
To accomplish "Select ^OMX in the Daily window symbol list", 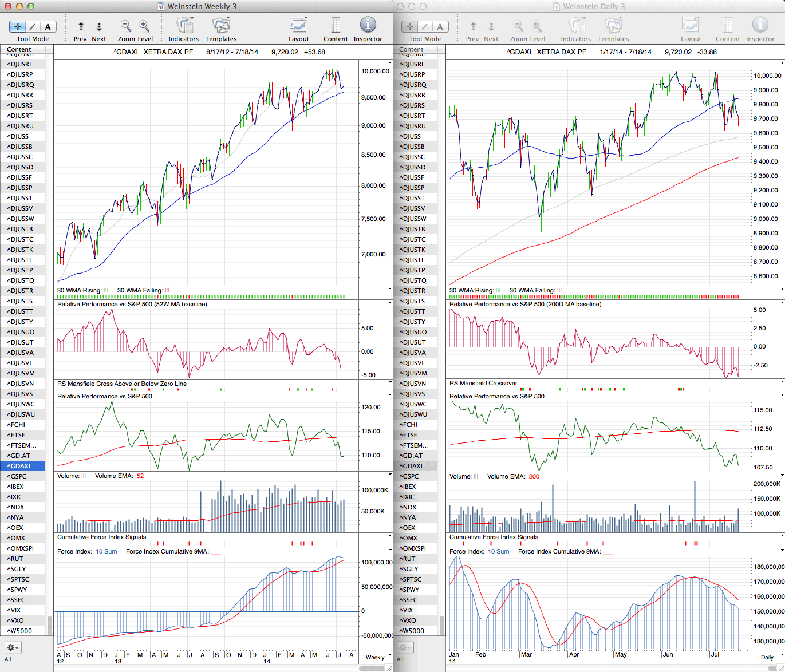I will [415, 538].
